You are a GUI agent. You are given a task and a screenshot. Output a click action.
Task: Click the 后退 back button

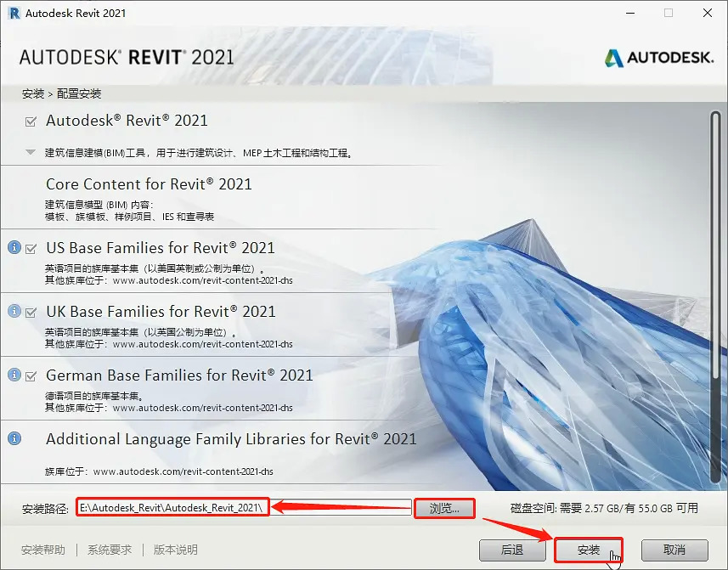(x=512, y=550)
